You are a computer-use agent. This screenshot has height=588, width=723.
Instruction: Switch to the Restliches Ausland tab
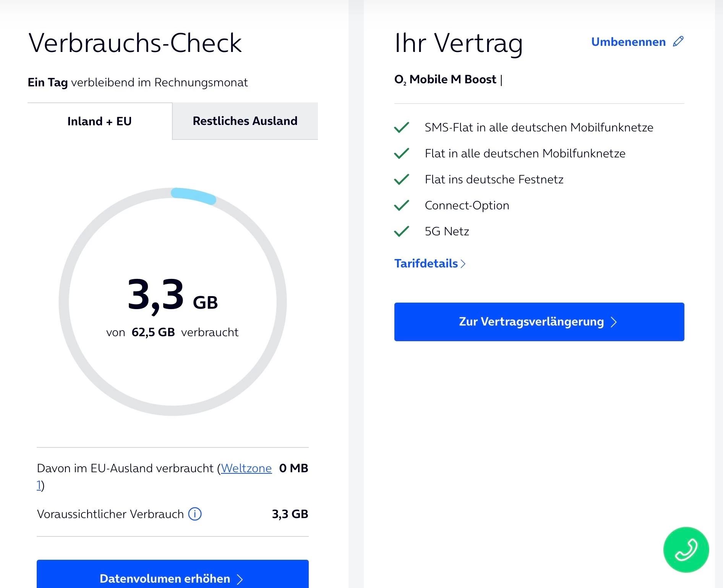click(245, 121)
